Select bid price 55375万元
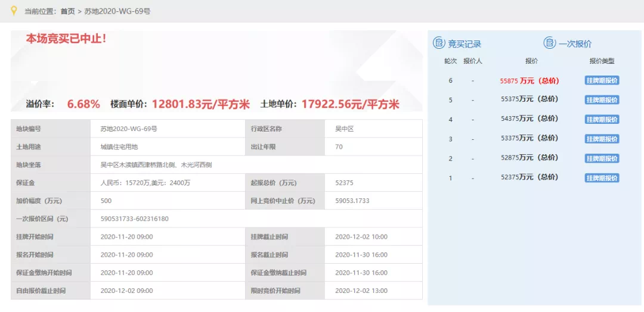The width and height of the screenshot is (644, 312). pos(530,99)
